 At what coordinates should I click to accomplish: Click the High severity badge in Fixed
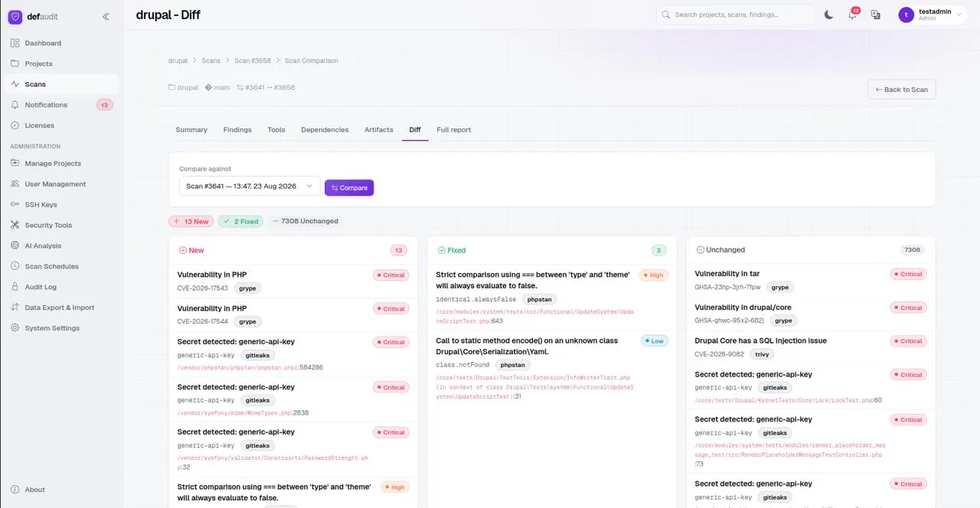point(654,275)
